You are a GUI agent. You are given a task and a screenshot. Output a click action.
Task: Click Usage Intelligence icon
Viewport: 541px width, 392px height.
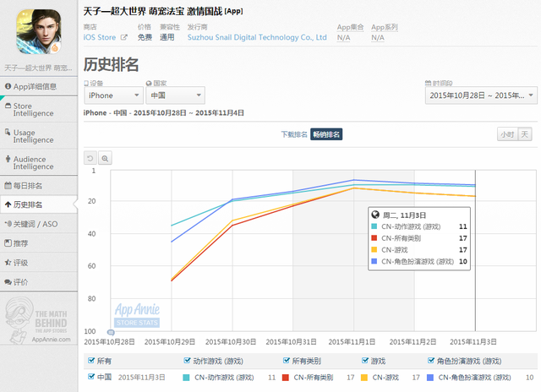coord(8,132)
